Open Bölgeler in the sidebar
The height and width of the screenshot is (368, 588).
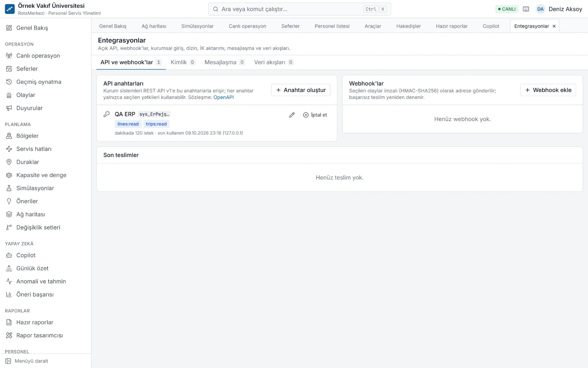click(x=46, y=136)
